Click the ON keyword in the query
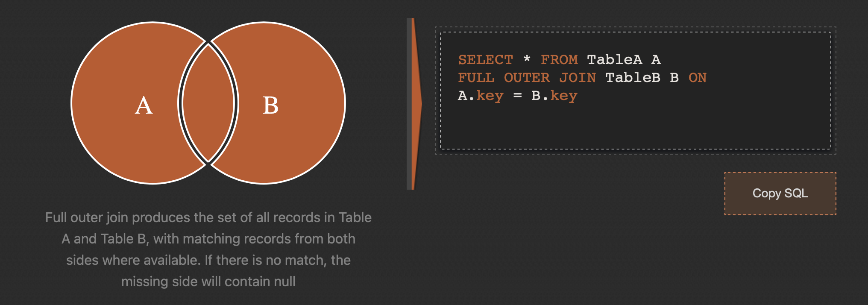Image resolution: width=868 pixels, height=305 pixels. [x=697, y=78]
